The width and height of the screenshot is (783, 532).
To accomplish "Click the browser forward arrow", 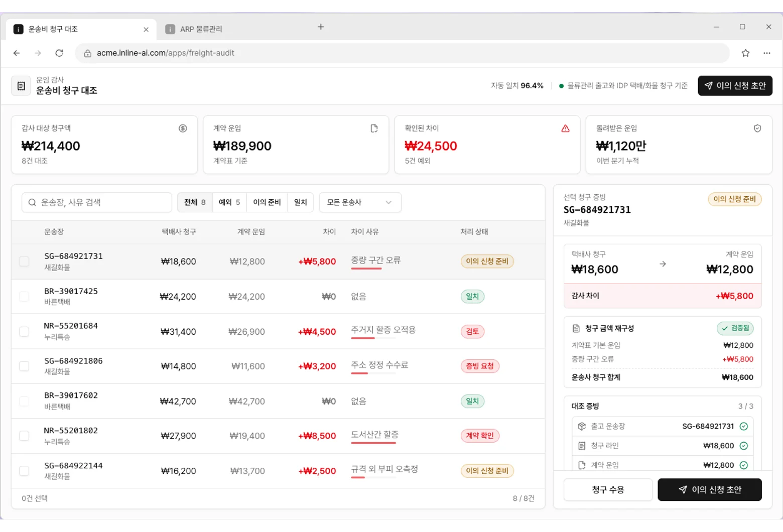I will pos(38,53).
